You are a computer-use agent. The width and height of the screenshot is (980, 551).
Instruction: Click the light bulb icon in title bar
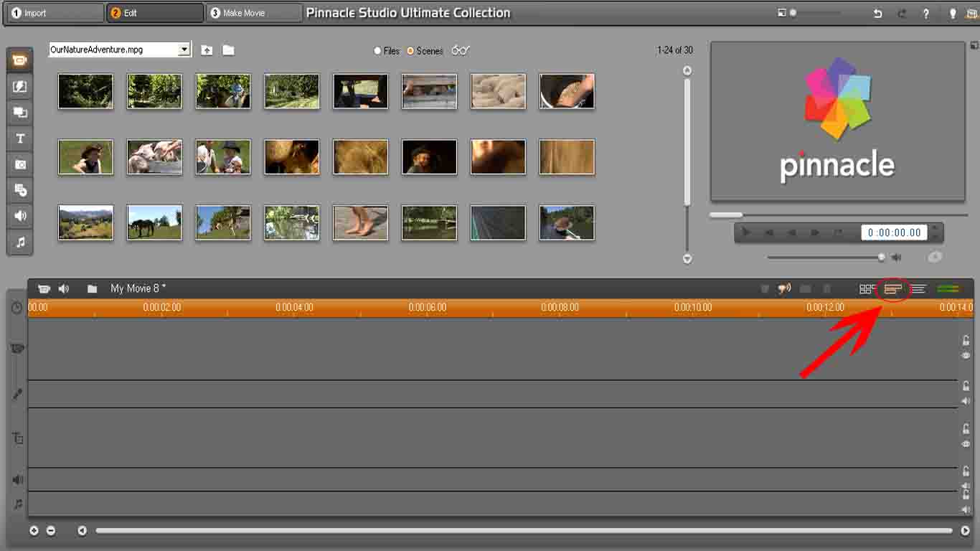[x=953, y=14]
